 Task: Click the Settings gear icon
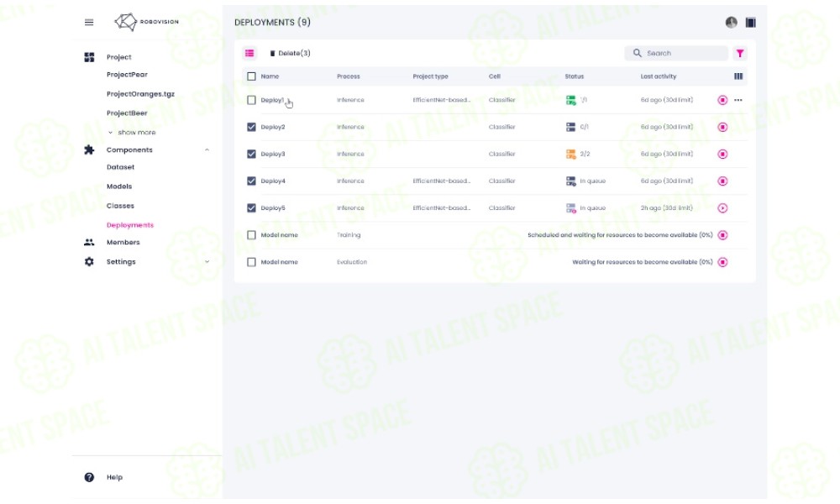tap(89, 261)
